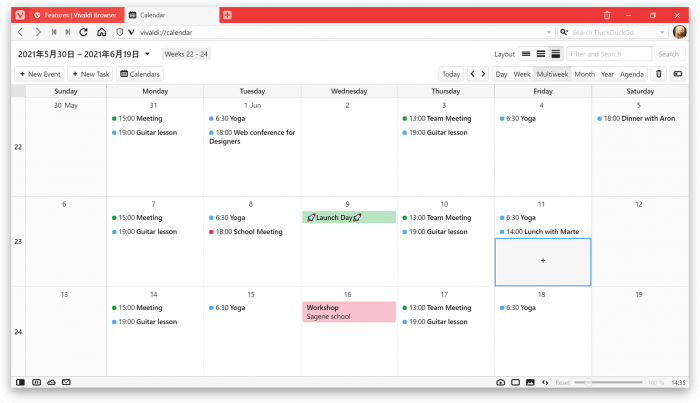Switch to Month view
Screen dimensions: 700x403
584,74
